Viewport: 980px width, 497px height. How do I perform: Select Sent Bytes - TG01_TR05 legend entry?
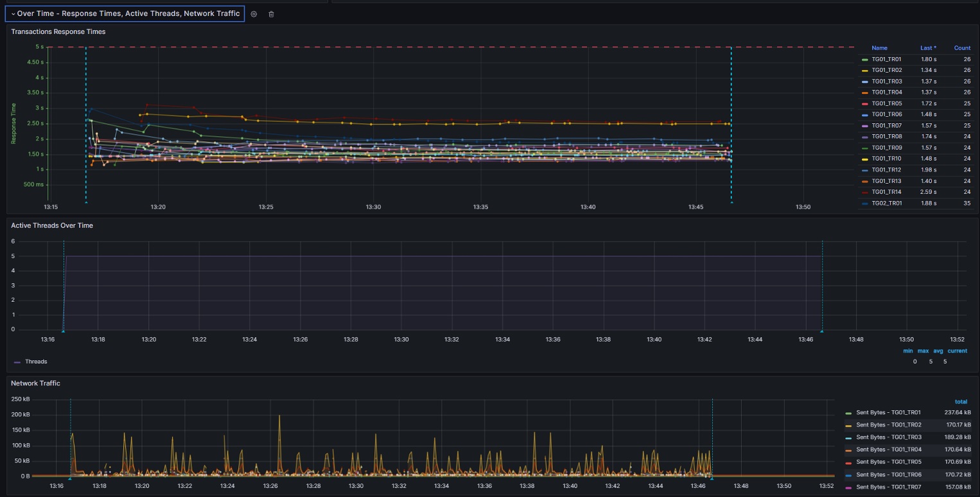888,462
